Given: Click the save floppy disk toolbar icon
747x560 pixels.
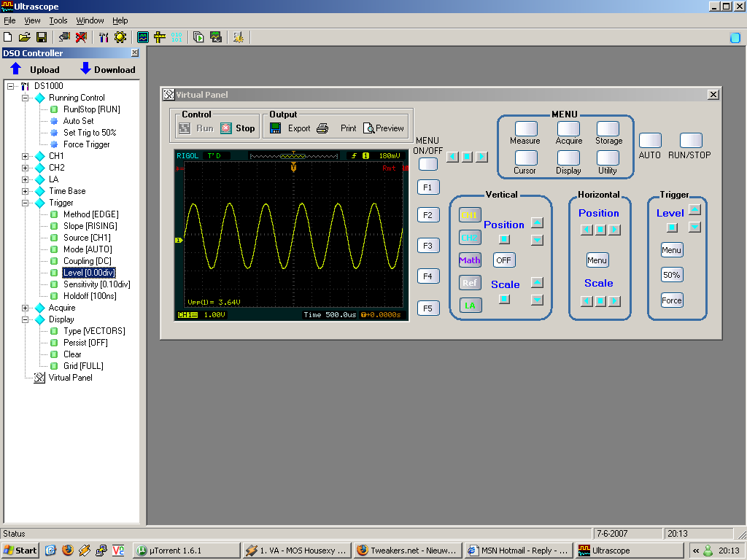Looking at the screenshot, I should coord(42,37).
